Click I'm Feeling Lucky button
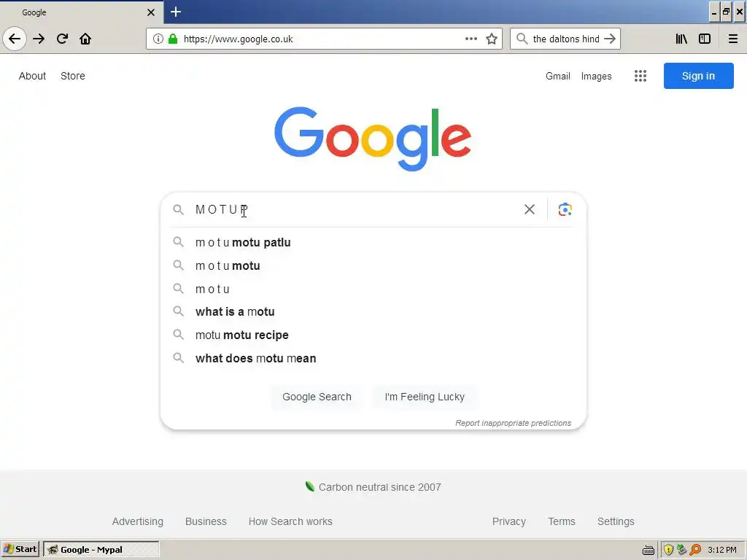The width and height of the screenshot is (747, 560). click(425, 397)
